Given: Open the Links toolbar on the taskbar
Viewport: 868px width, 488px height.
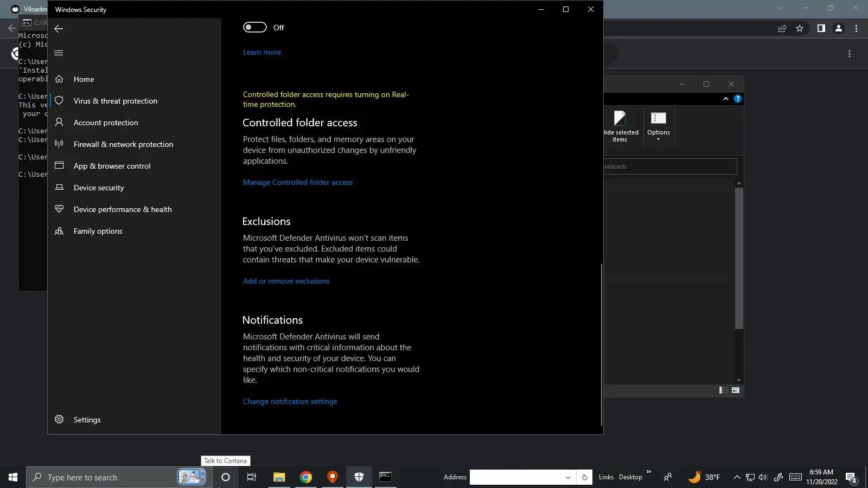Looking at the screenshot, I should (x=606, y=477).
